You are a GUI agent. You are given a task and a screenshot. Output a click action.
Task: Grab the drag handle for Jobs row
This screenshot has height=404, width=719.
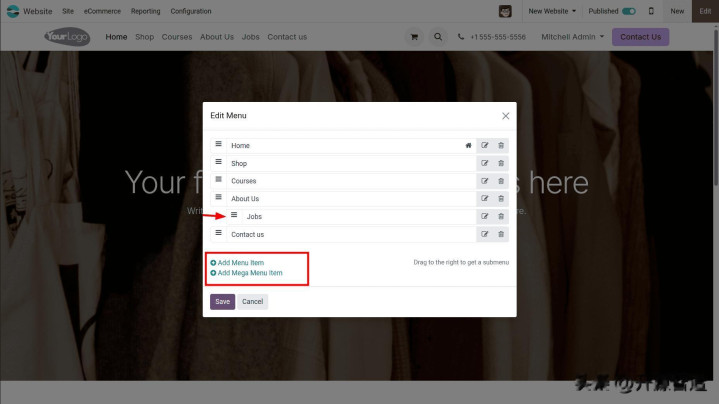(234, 215)
